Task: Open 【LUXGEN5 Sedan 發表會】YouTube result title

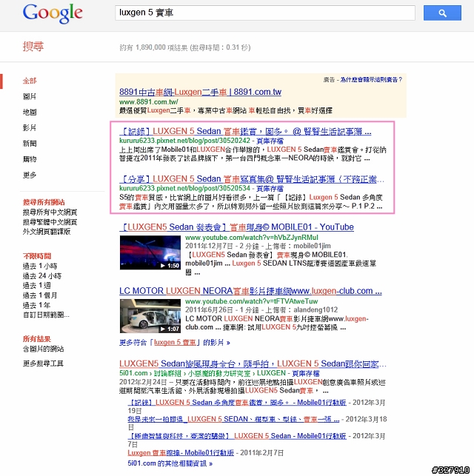Action: point(236,227)
